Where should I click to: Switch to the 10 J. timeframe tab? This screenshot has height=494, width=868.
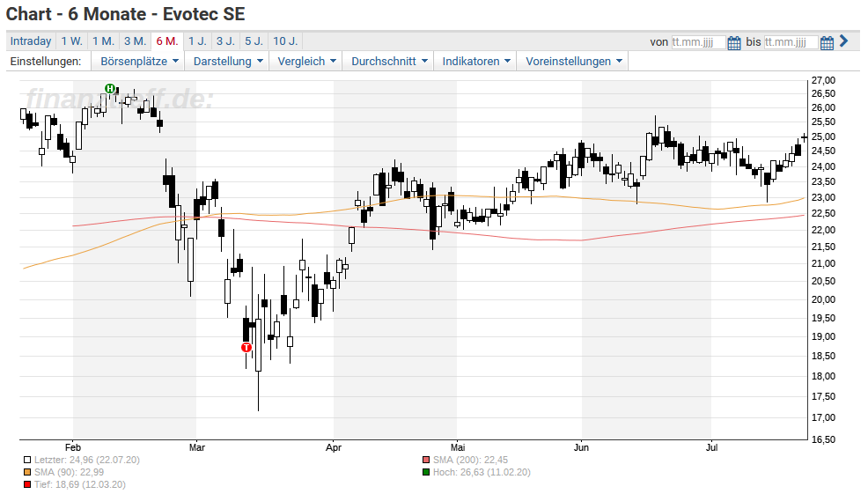click(x=285, y=41)
